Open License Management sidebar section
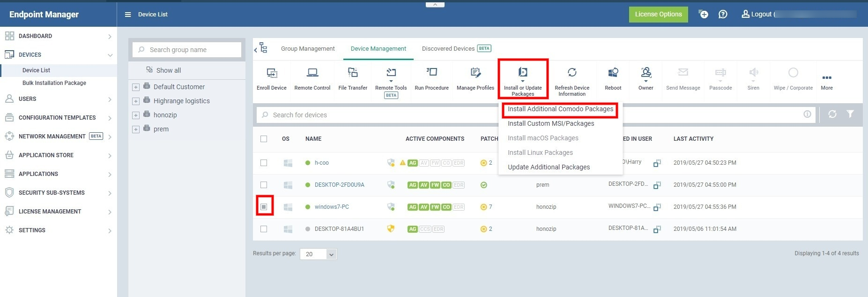The height and width of the screenshot is (297, 868). coord(59,212)
